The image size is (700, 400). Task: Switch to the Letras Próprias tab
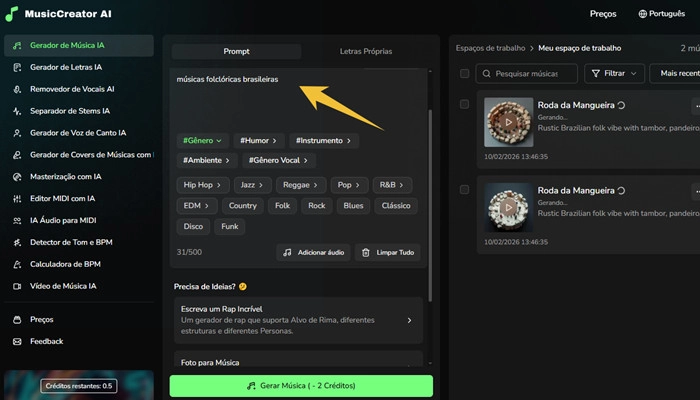366,51
